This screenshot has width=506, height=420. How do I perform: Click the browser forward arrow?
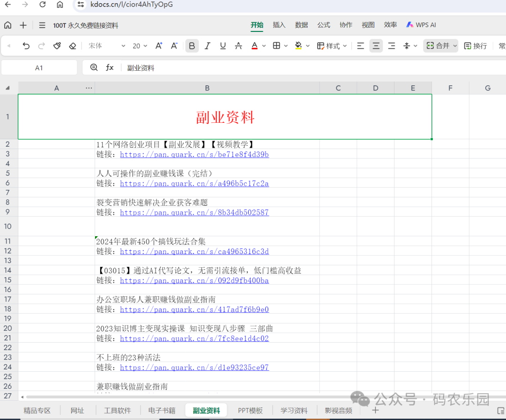(x=25, y=5)
